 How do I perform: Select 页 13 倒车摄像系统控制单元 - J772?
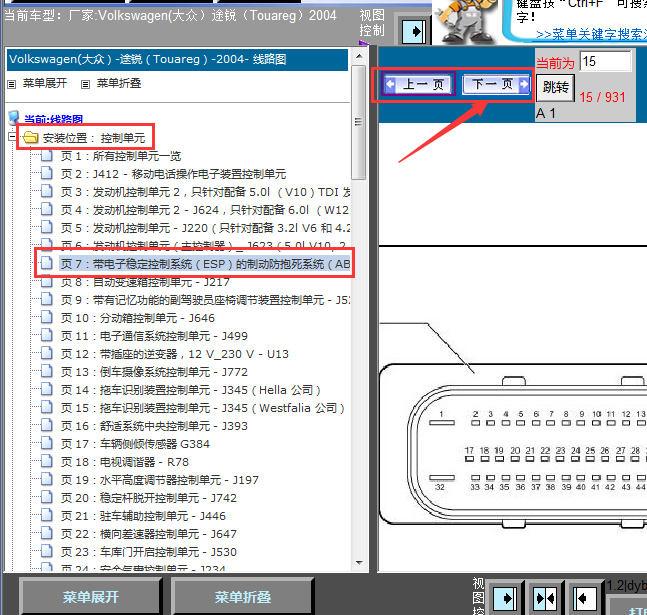point(154,372)
